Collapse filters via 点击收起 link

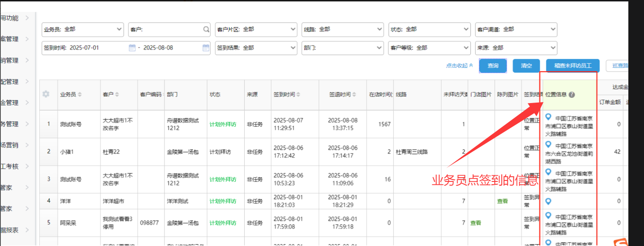(459, 66)
